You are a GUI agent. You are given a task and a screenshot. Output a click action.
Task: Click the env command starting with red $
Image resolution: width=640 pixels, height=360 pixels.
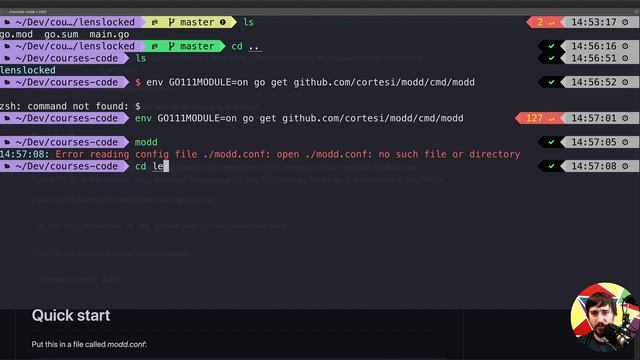[305, 82]
